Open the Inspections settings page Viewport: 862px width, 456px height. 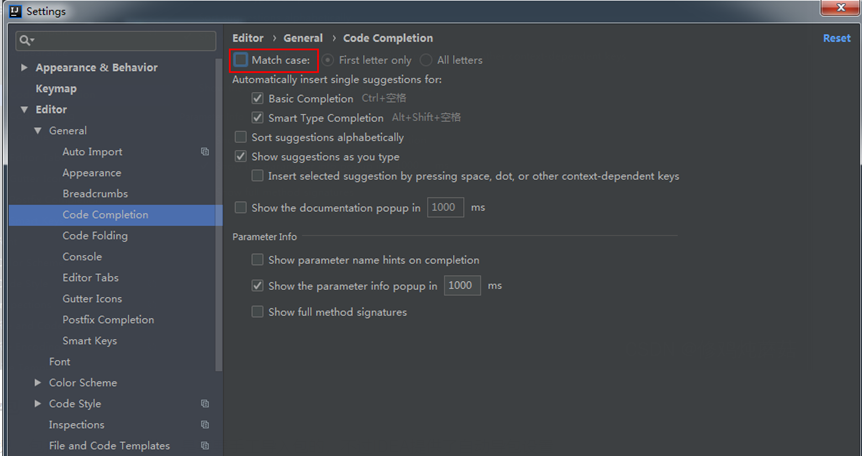pos(76,425)
